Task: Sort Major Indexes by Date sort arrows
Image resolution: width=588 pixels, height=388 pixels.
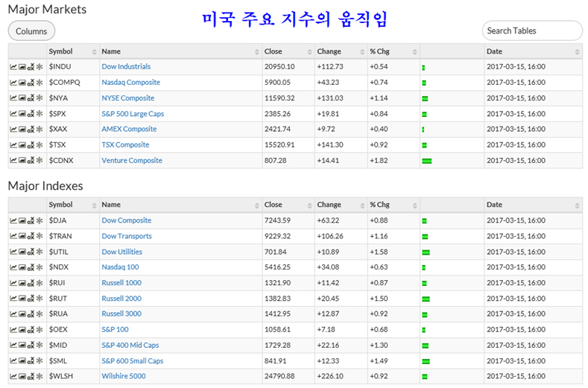Action: tap(577, 205)
